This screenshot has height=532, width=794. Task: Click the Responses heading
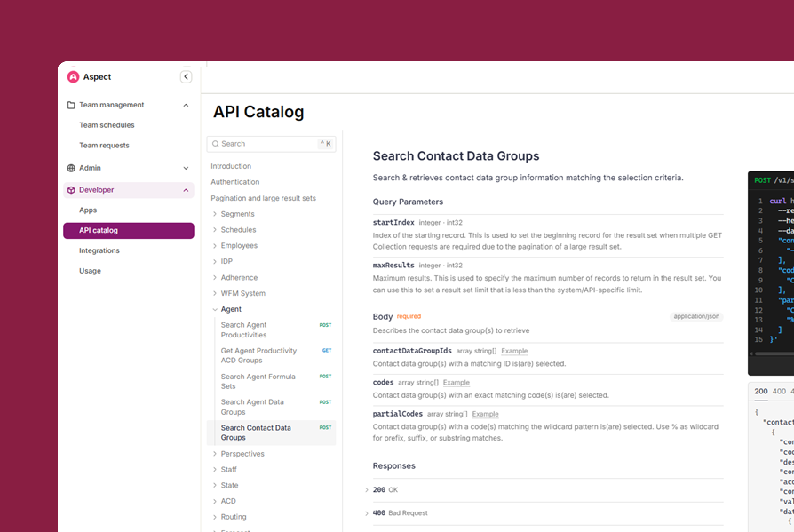394,466
